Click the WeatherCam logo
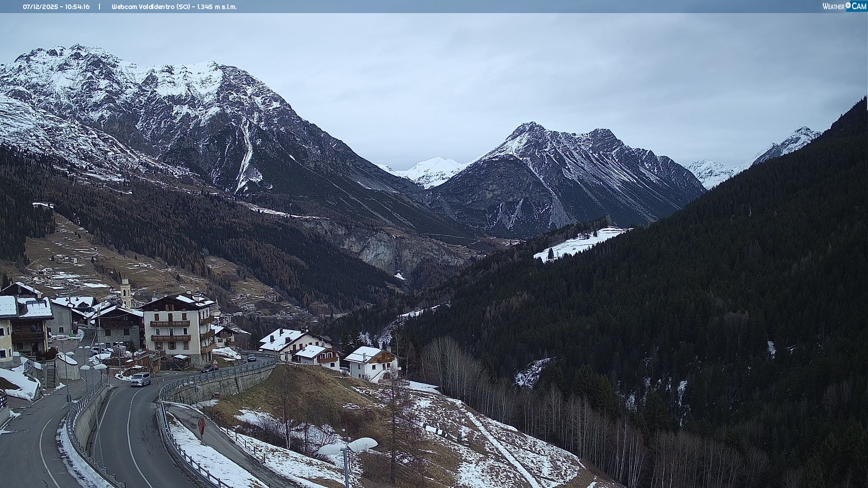The height and width of the screenshot is (488, 868). point(844,6)
